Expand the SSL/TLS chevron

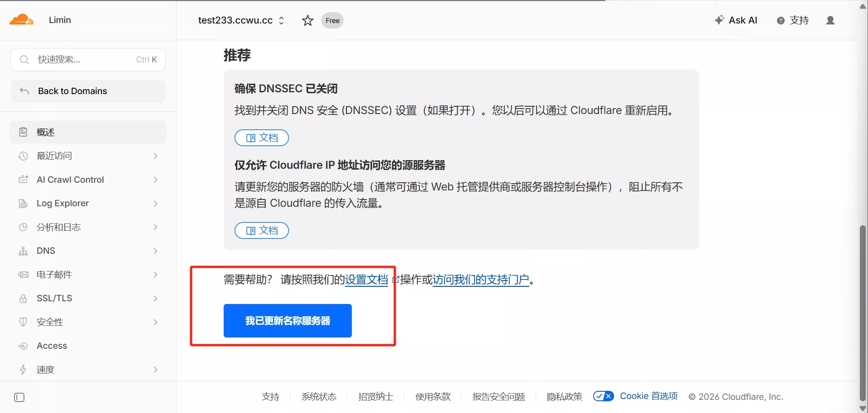click(155, 299)
